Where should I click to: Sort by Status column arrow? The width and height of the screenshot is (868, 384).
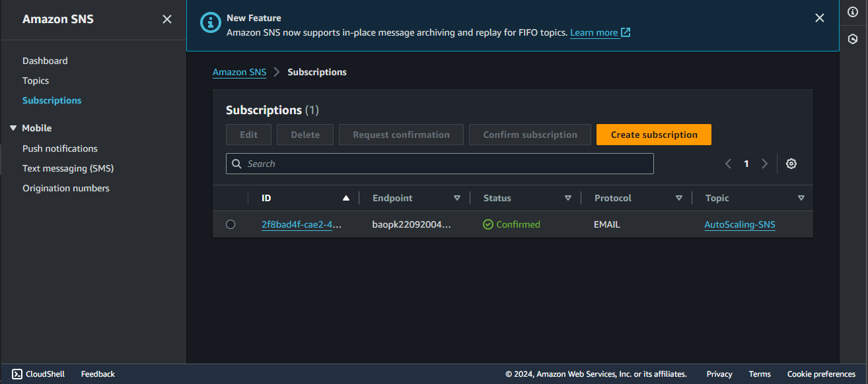click(x=568, y=198)
